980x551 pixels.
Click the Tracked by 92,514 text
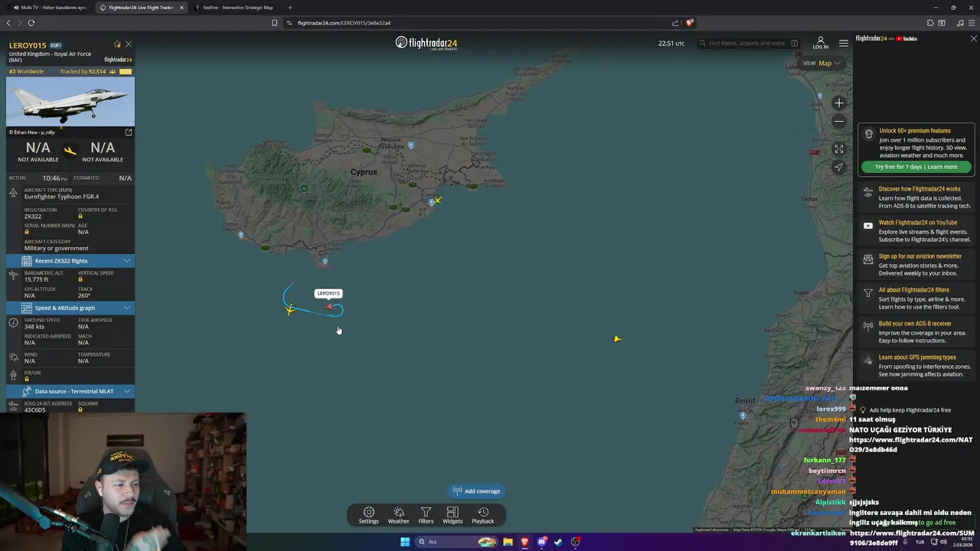tap(83, 72)
